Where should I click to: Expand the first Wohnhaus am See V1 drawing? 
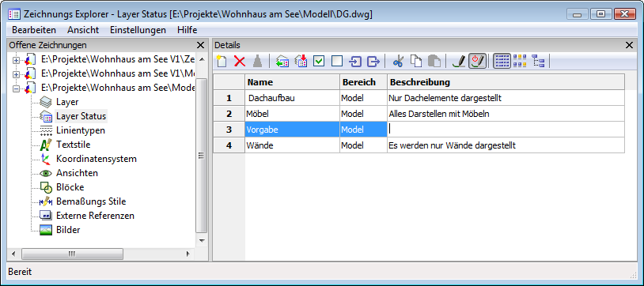[x=17, y=60]
